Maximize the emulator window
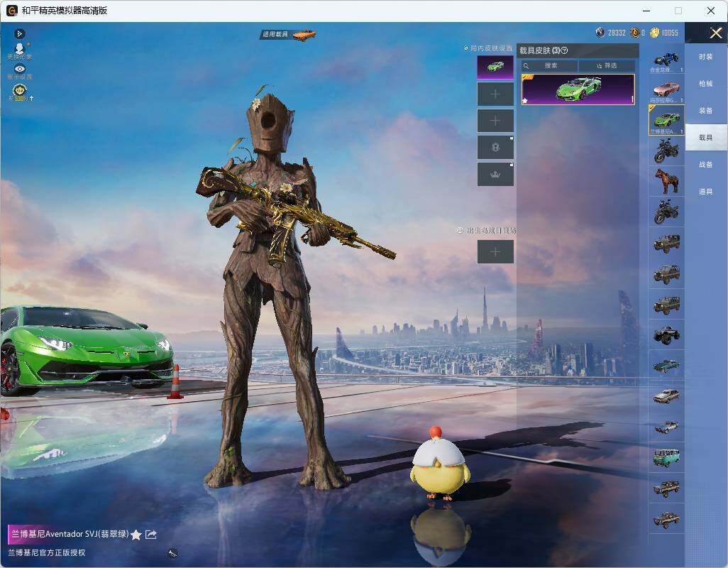Viewport: 728px width, 568px height. (678, 11)
